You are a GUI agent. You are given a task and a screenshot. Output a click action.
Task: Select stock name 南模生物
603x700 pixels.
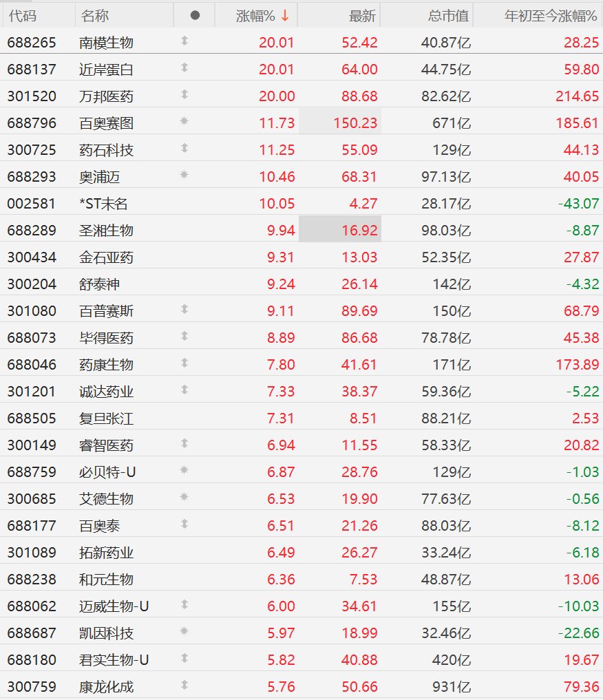(106, 43)
